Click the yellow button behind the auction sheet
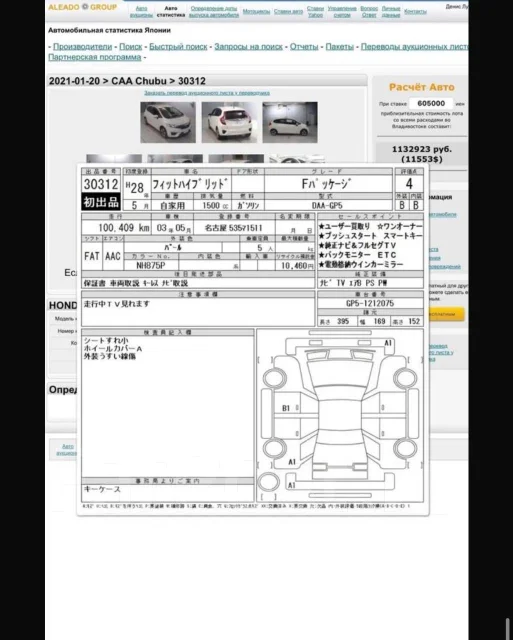This screenshot has width=513, height=640. [446, 314]
